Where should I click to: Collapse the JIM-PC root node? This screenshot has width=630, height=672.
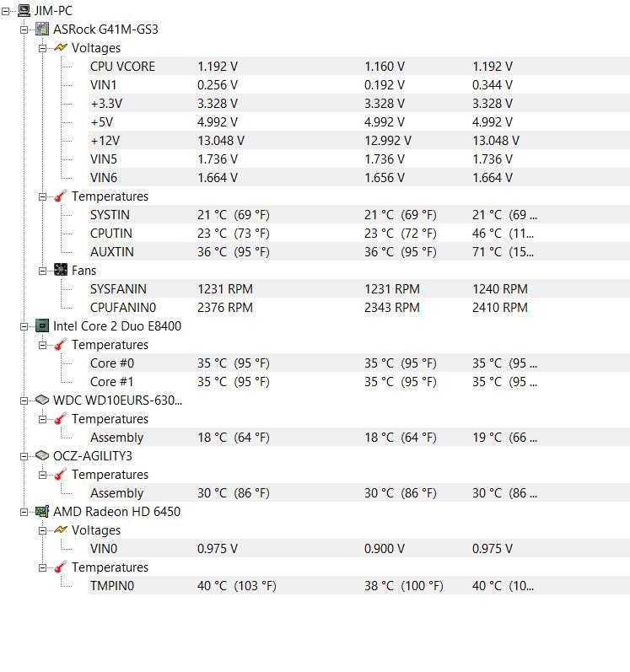tap(6, 12)
